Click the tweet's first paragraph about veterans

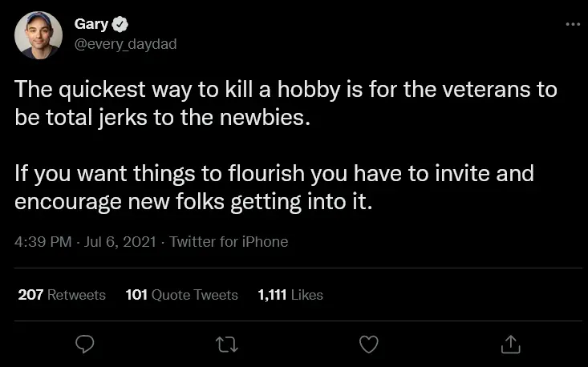286,103
